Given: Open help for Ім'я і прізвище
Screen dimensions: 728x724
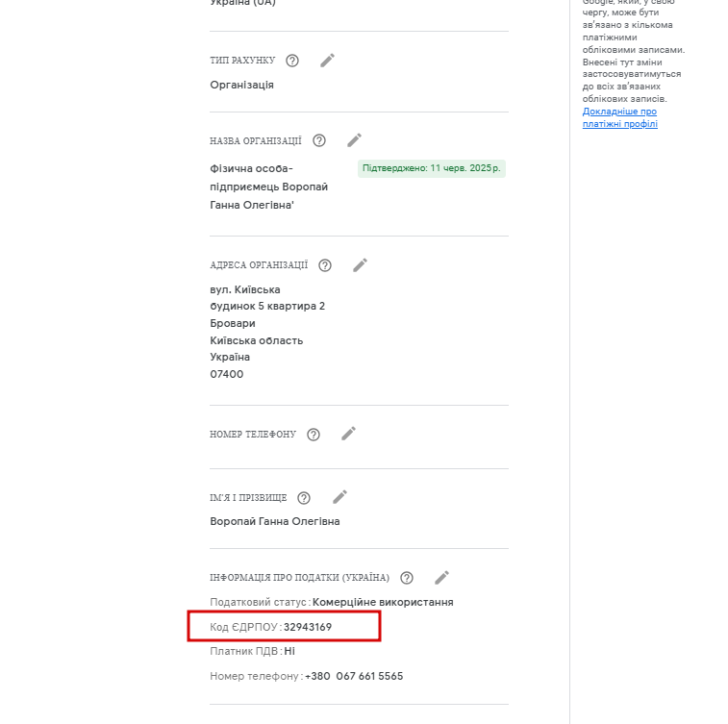Looking at the screenshot, I should (304, 498).
